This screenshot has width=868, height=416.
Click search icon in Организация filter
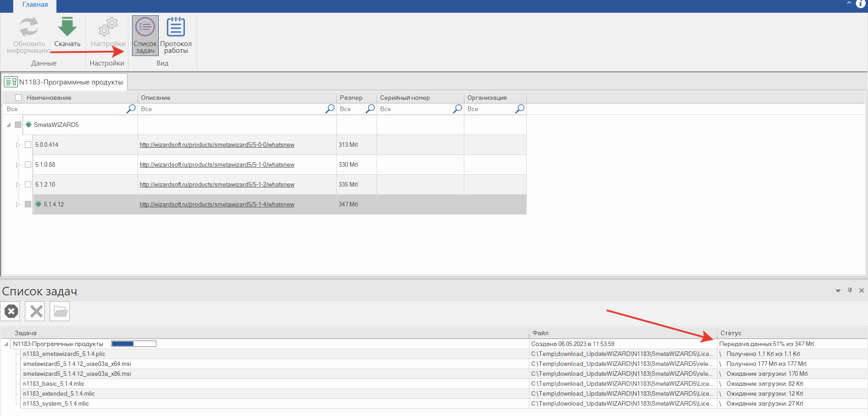point(520,109)
